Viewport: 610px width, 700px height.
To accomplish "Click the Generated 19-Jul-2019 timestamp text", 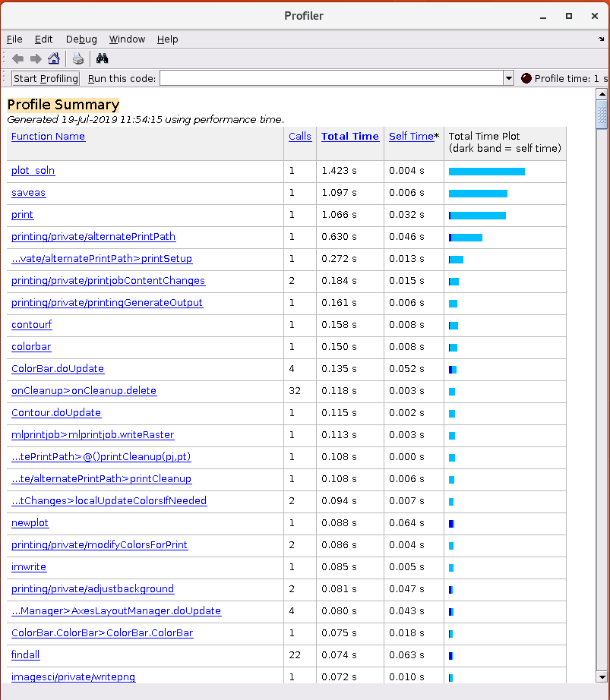I will click(x=146, y=120).
